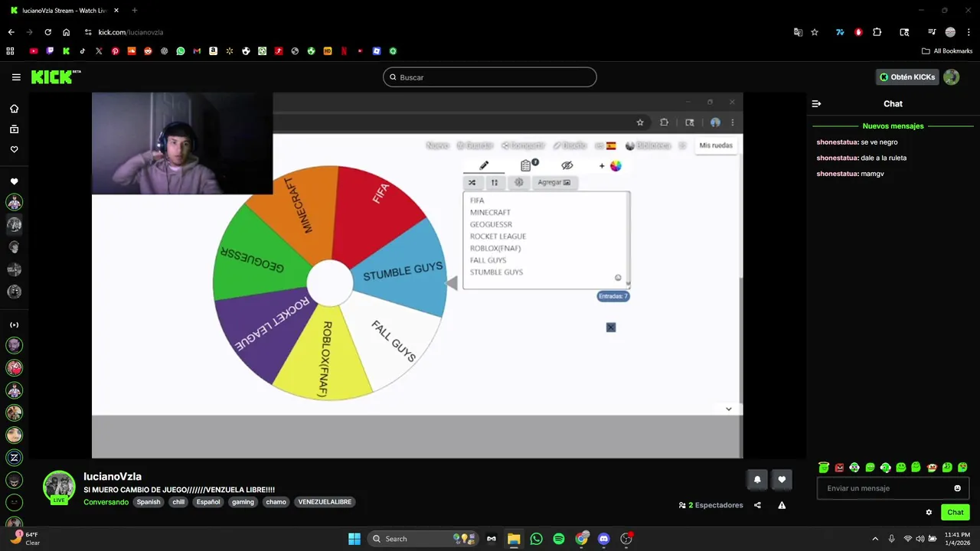
Task: Open the Pinterest bookmark
Action: (x=116, y=51)
